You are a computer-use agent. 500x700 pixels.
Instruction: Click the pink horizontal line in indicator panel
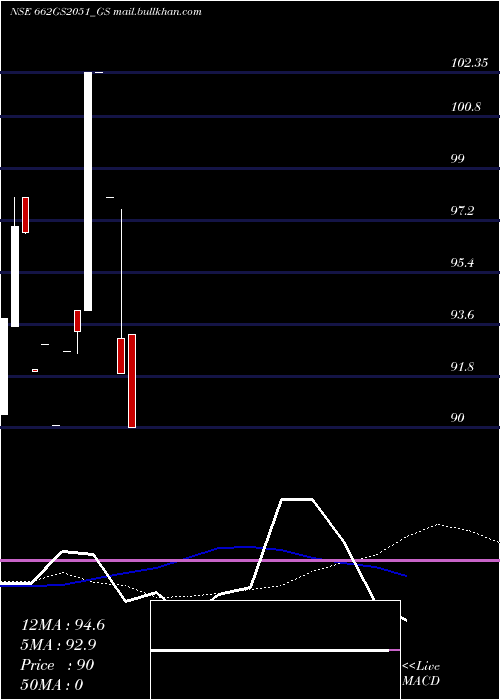(250, 560)
